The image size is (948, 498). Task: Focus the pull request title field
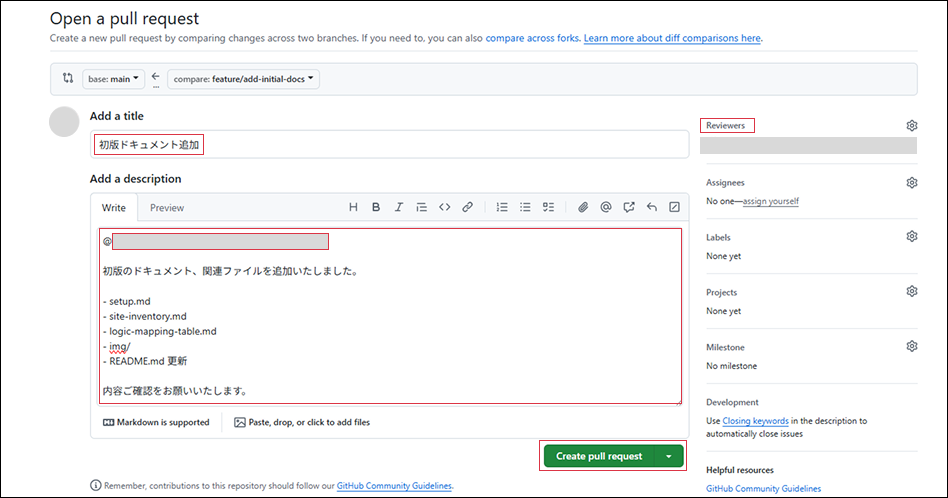coord(389,144)
